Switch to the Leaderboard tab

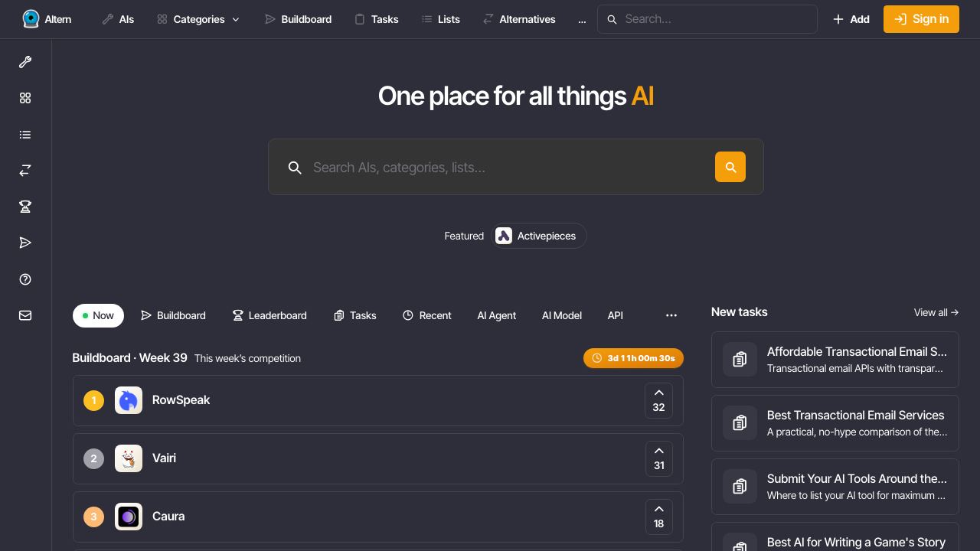click(269, 315)
